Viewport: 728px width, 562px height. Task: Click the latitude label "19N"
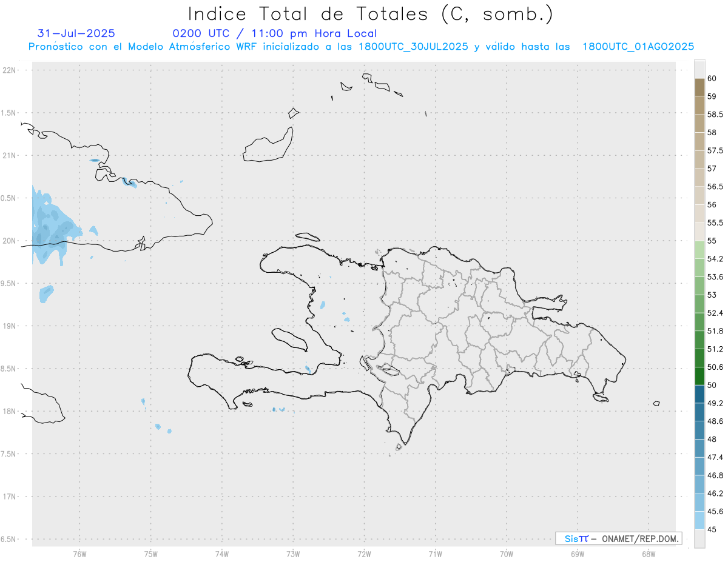tap(10, 326)
